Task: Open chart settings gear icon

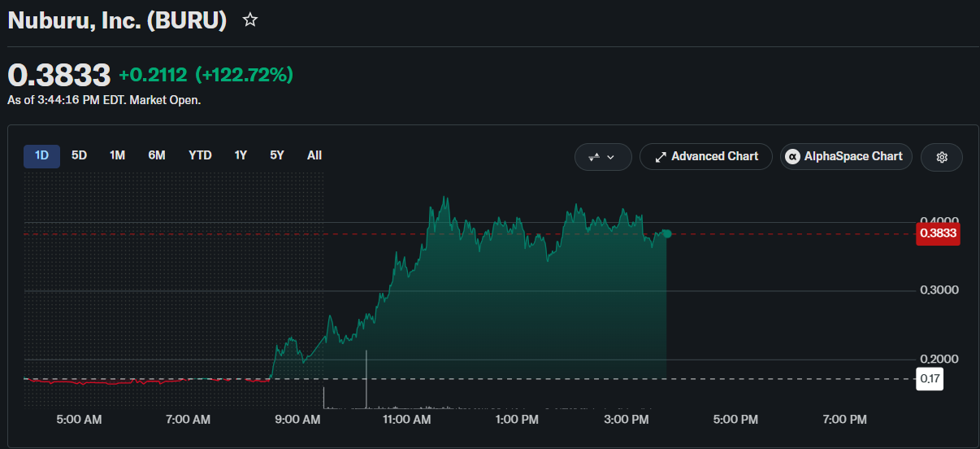Action: (942, 157)
